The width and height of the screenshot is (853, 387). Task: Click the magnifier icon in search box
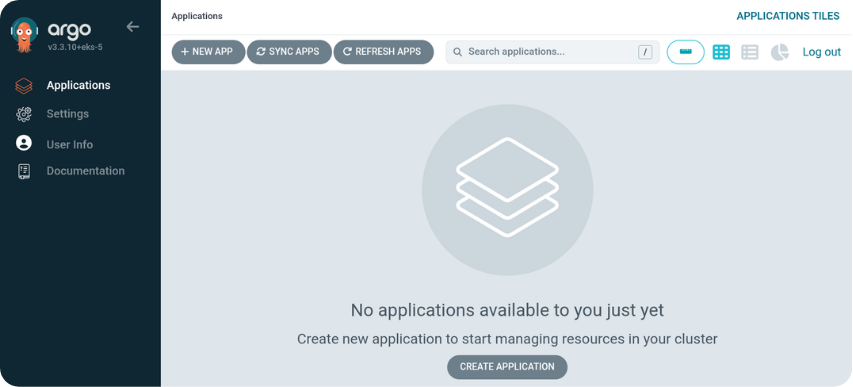458,52
